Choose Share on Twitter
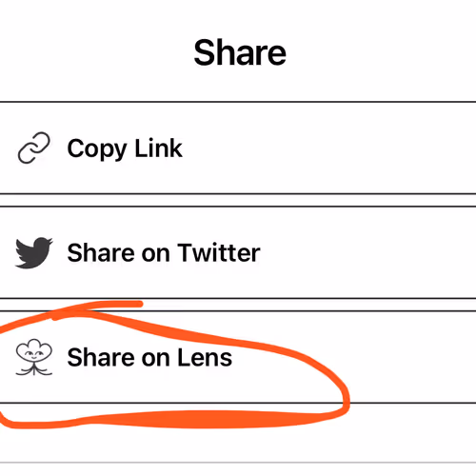 point(238,252)
